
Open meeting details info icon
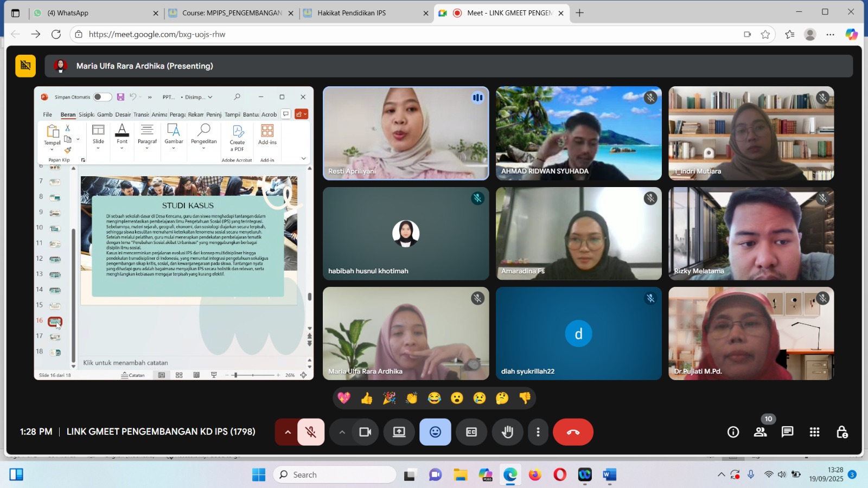click(x=733, y=432)
